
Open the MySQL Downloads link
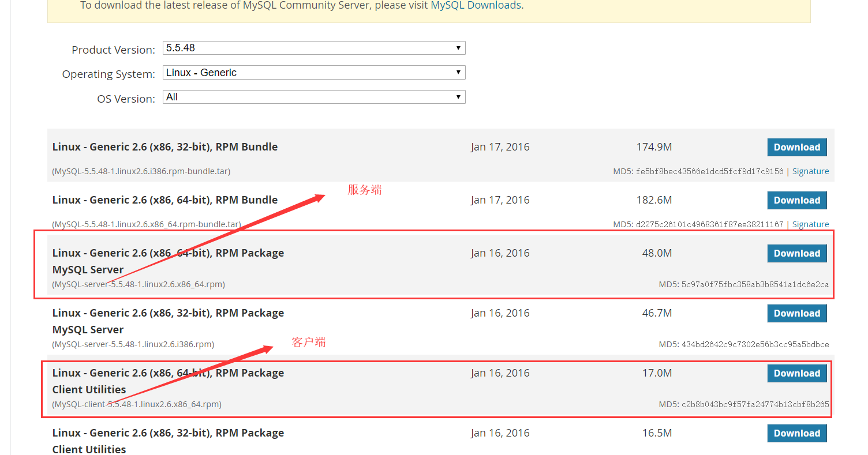coord(476,5)
